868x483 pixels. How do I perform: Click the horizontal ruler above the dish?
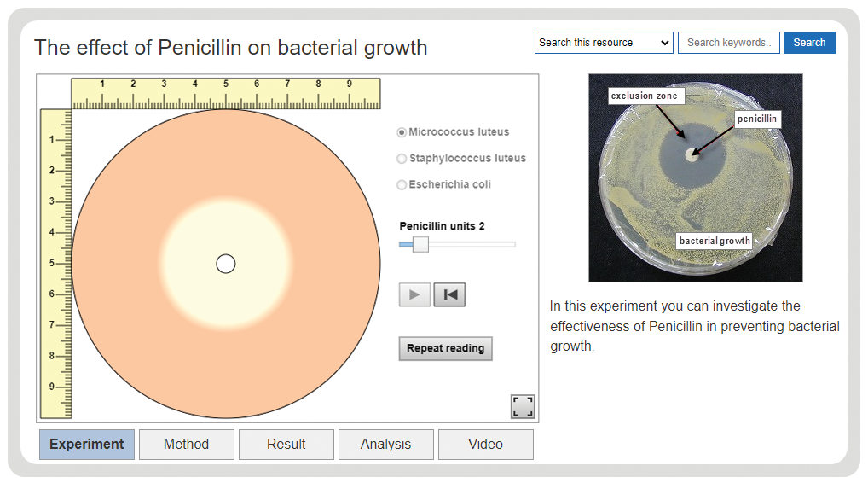click(226, 94)
